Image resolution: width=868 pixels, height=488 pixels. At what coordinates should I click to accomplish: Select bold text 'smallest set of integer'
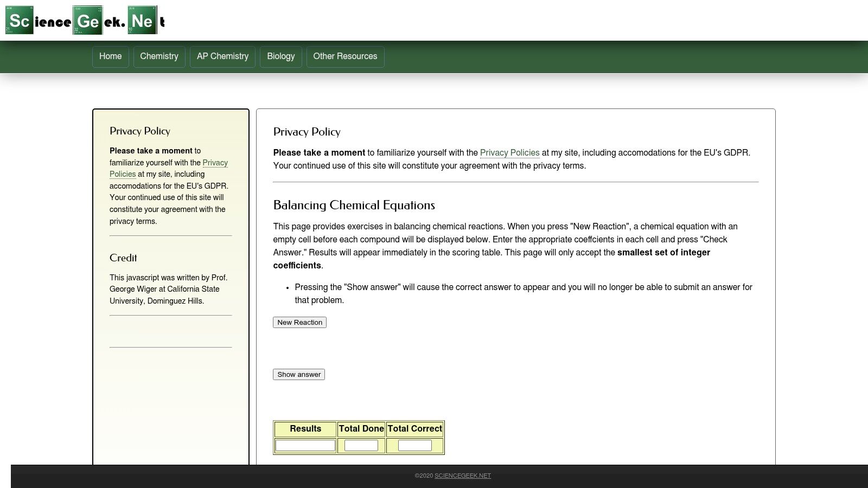[x=664, y=253]
